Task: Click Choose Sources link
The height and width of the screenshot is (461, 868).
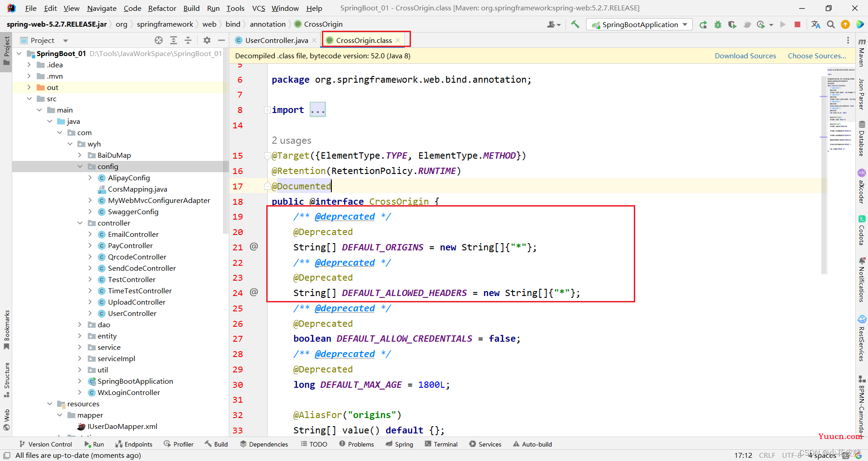Action: coord(817,56)
